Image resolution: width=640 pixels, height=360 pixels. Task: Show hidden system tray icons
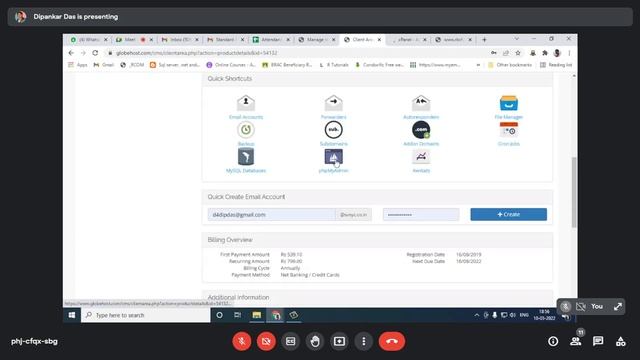click(476, 315)
